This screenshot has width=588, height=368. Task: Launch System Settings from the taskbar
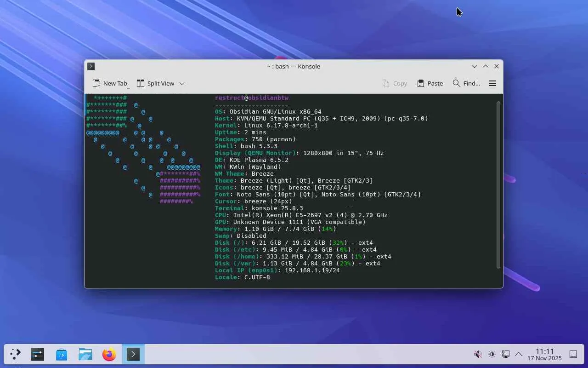pos(38,354)
